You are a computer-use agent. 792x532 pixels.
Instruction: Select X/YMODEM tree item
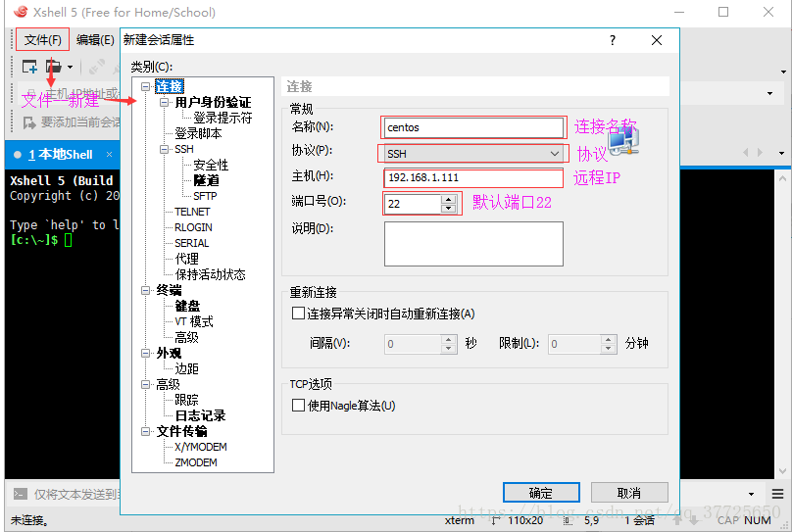tap(201, 447)
